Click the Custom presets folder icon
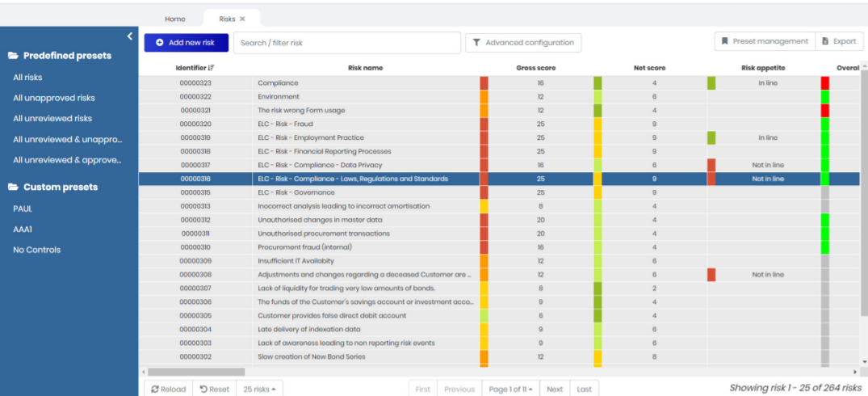 click(x=13, y=187)
